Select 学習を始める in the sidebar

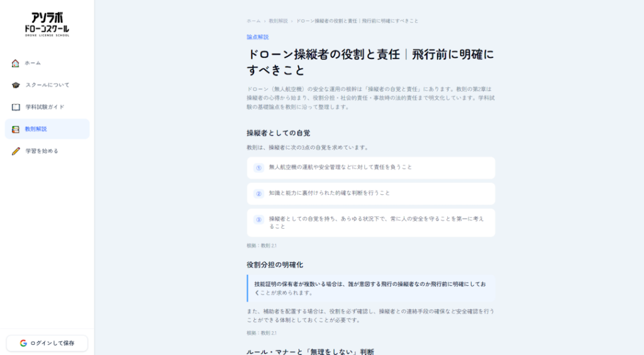tap(42, 151)
